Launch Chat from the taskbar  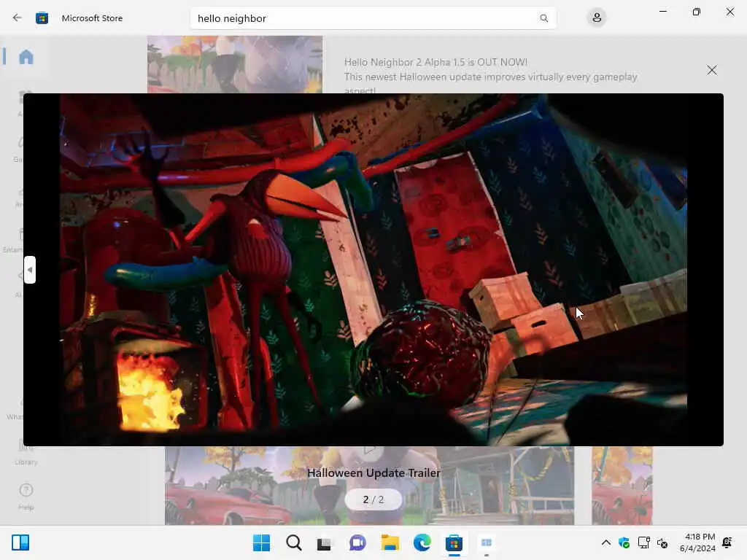[x=357, y=542]
